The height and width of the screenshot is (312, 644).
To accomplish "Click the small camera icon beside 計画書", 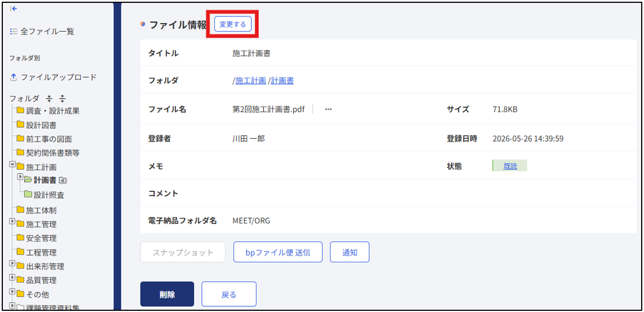I will (x=63, y=180).
